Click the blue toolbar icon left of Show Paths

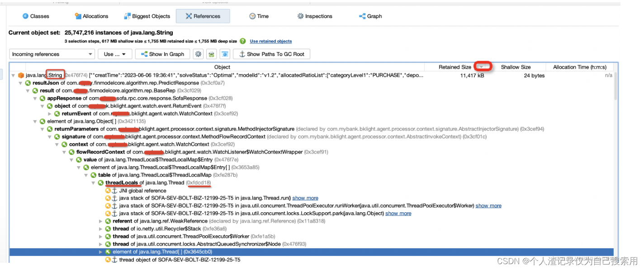(x=225, y=54)
